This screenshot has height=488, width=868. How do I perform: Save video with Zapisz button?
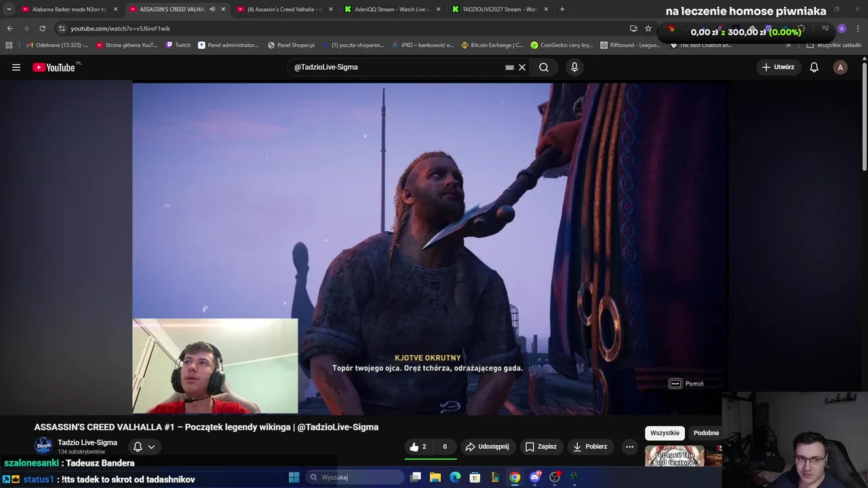[x=541, y=447]
